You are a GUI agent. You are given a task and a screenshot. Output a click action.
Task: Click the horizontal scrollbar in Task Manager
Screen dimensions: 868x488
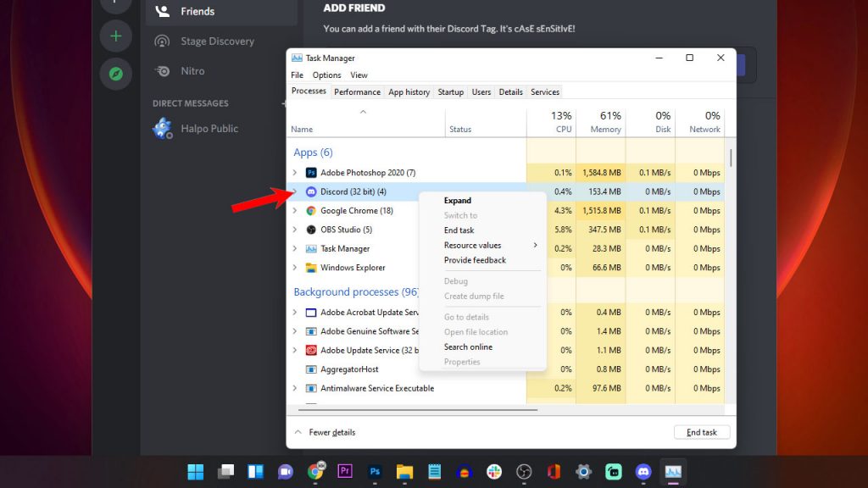[417, 410]
